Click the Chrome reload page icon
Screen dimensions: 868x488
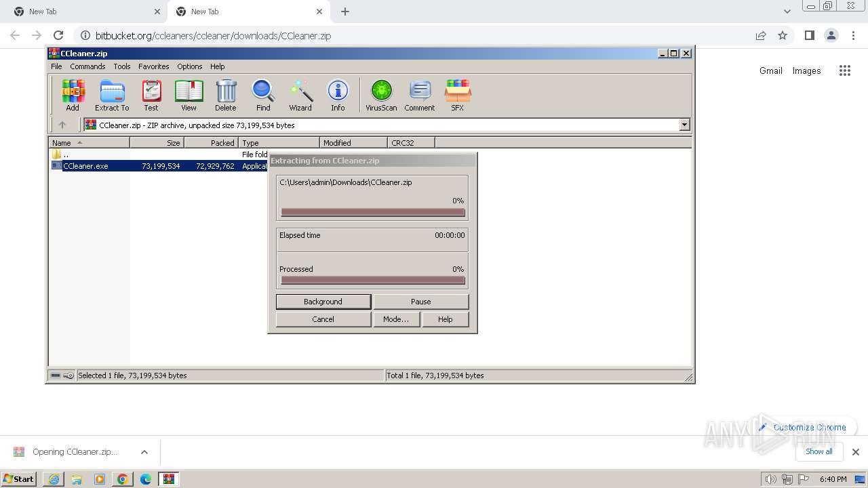tap(58, 35)
